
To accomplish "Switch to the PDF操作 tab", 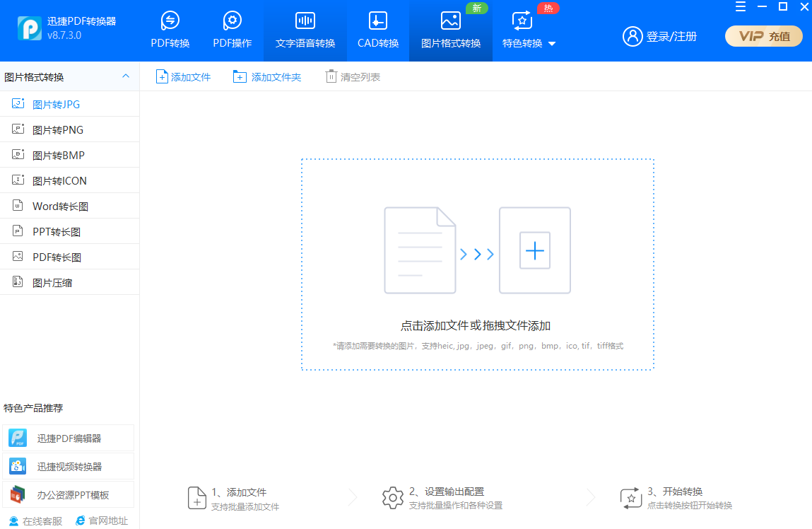I will tap(232, 30).
